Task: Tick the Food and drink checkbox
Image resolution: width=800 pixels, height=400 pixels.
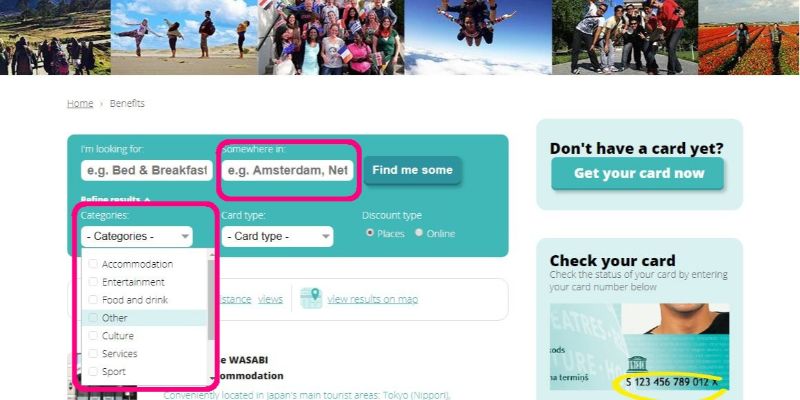Action: coord(93,299)
